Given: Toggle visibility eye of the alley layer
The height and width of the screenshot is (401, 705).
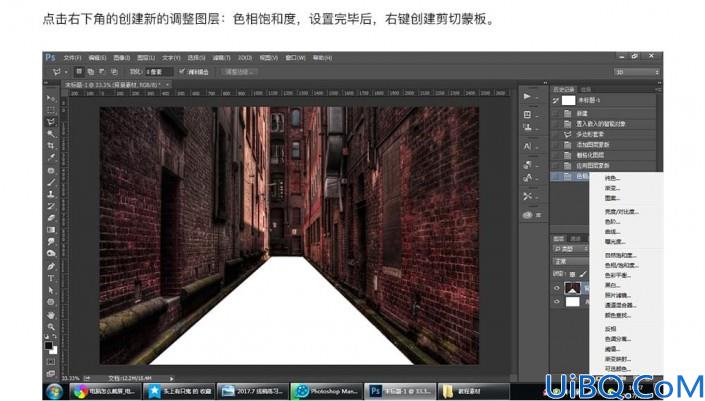Looking at the screenshot, I should [x=557, y=288].
